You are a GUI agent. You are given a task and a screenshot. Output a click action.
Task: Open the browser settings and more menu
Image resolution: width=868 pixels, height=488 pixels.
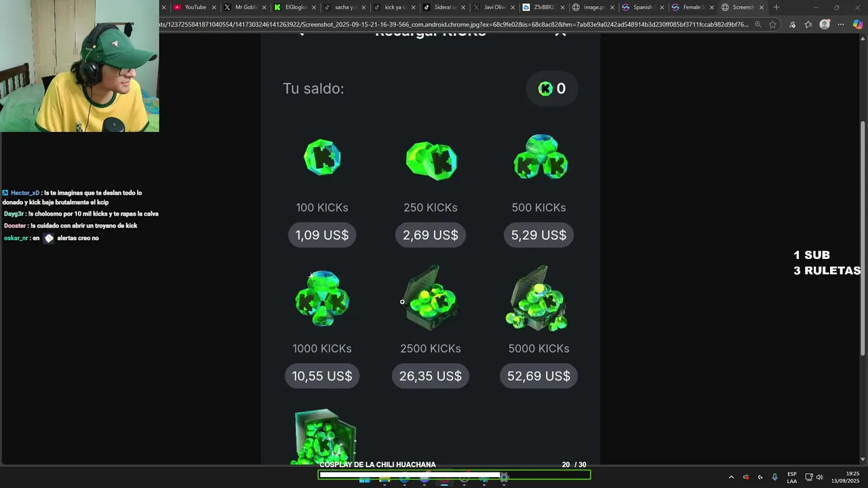841,24
